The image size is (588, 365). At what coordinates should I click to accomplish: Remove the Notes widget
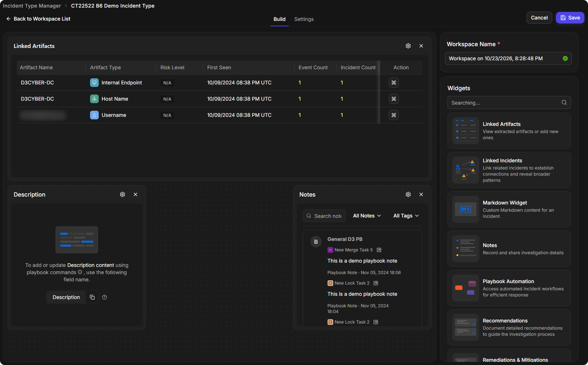421,194
